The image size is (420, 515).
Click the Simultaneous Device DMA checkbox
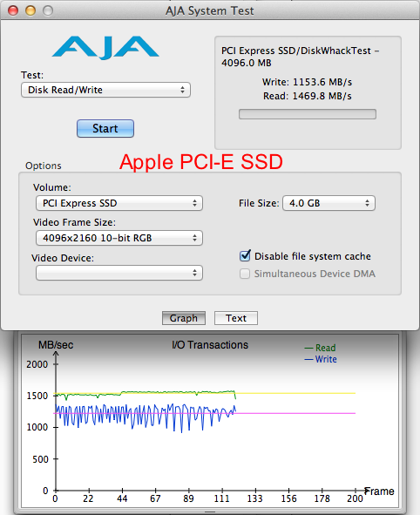tap(245, 274)
